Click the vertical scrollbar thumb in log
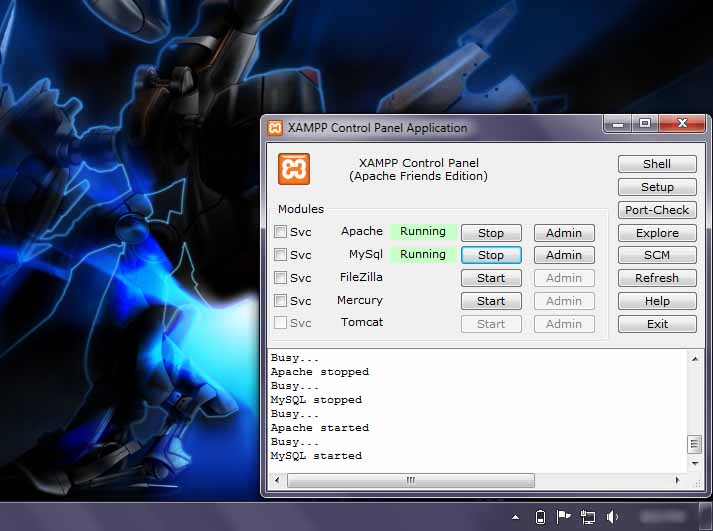Image resolution: width=713 pixels, height=531 pixels. [694, 444]
